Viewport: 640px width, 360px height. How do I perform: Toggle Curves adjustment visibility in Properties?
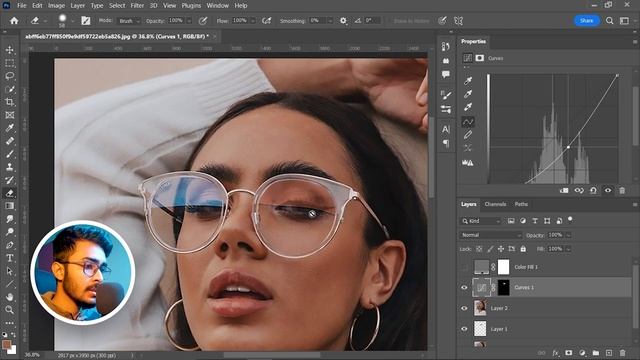coord(608,190)
